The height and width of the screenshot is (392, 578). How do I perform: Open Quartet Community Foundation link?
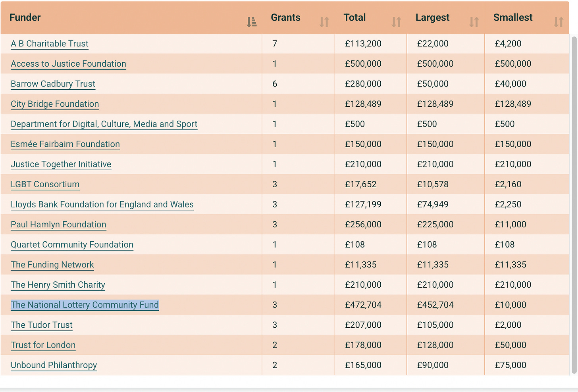[72, 244]
